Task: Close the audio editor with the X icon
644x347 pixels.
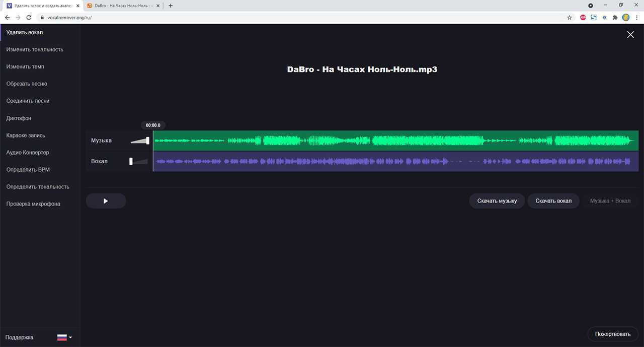Action: pyautogui.click(x=630, y=34)
